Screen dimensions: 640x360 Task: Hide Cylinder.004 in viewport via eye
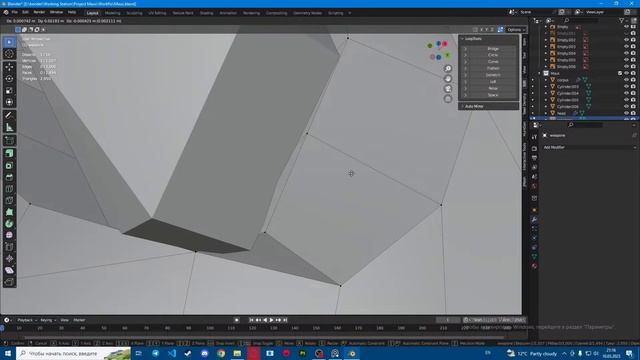tap(627, 93)
